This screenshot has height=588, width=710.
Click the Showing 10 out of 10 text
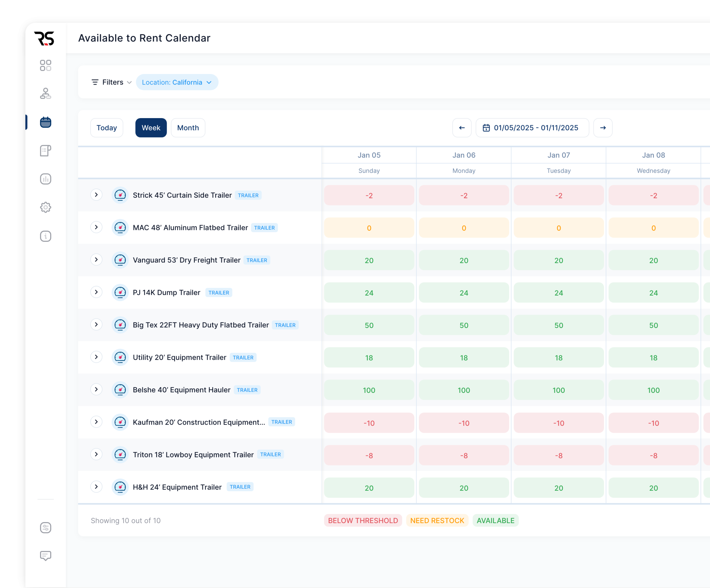125,520
